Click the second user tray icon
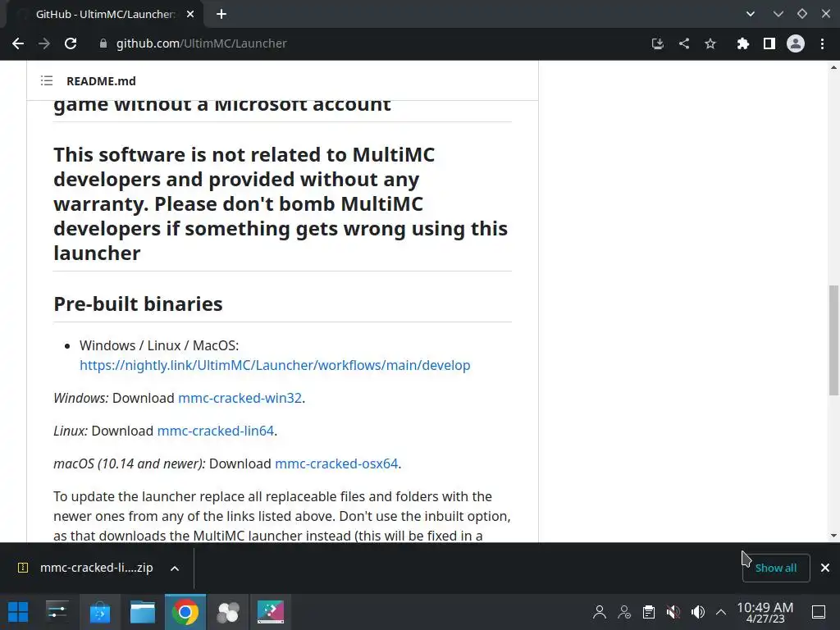 click(x=624, y=612)
